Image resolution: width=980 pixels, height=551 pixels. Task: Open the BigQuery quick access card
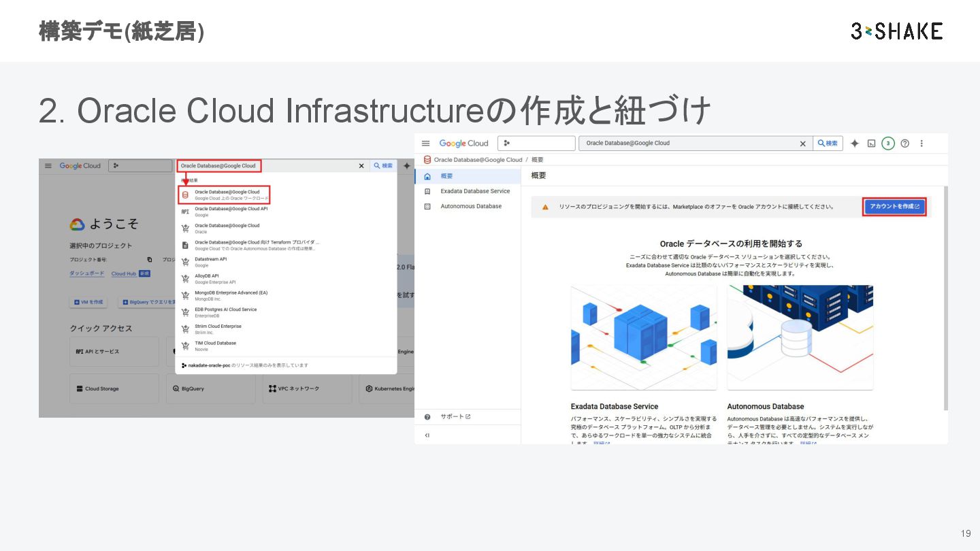pos(211,388)
